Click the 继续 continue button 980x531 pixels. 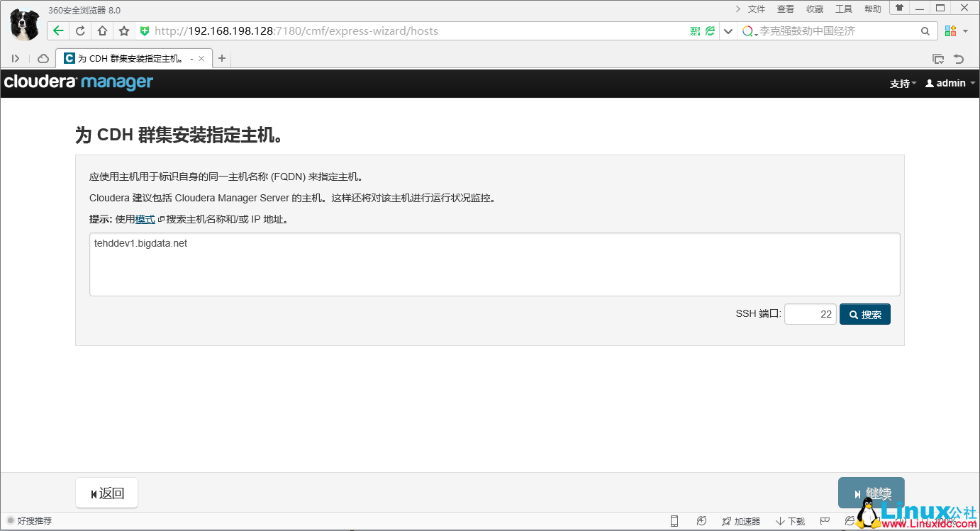(871, 492)
